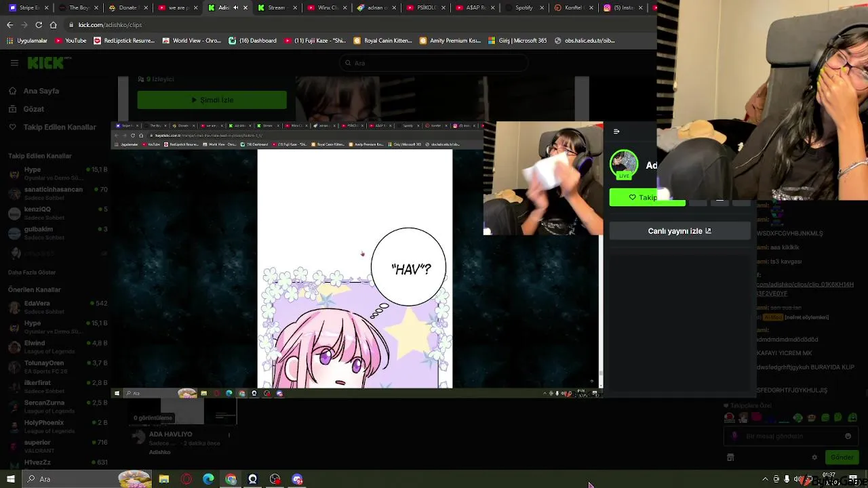
Task: Switch to the Stream Kick tab
Action: coord(275,8)
